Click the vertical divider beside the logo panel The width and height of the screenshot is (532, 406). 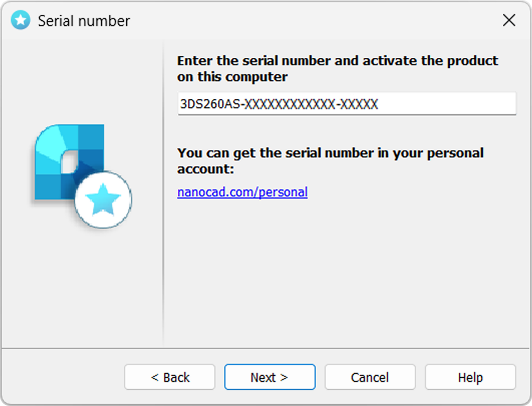point(163,193)
